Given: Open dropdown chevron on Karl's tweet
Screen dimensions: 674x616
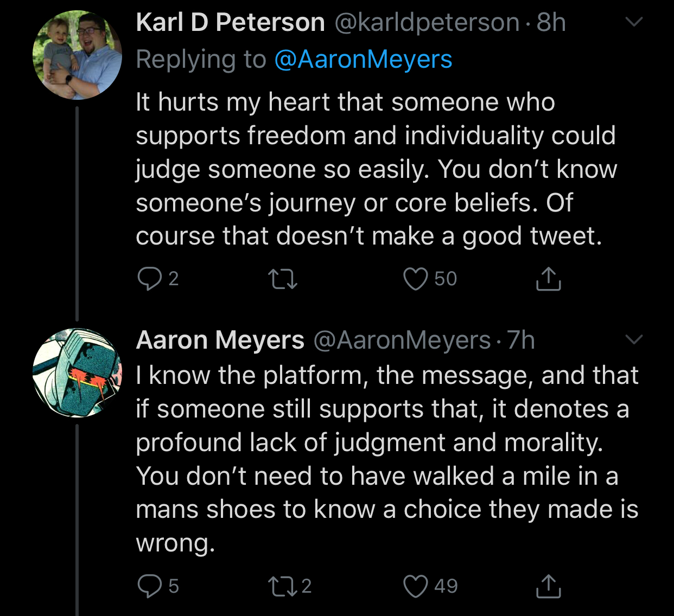Looking at the screenshot, I should tap(634, 22).
